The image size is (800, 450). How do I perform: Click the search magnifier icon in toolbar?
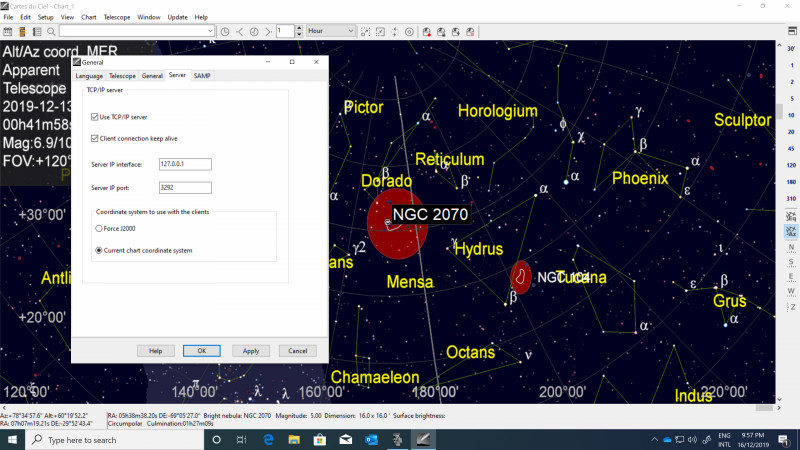(49, 31)
